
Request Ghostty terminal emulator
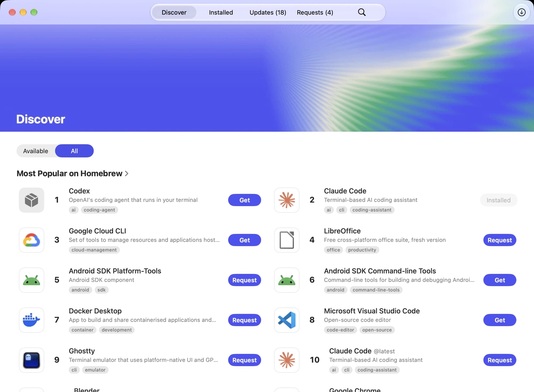[x=245, y=360]
